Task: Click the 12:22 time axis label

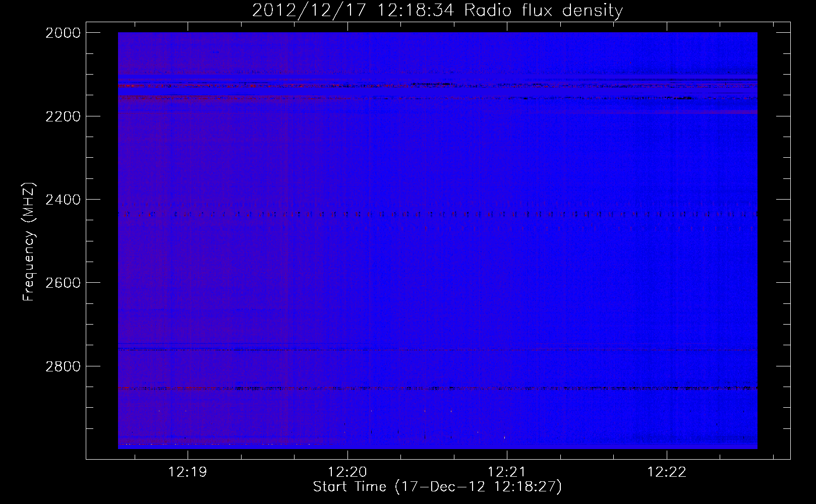Action: tap(667, 472)
